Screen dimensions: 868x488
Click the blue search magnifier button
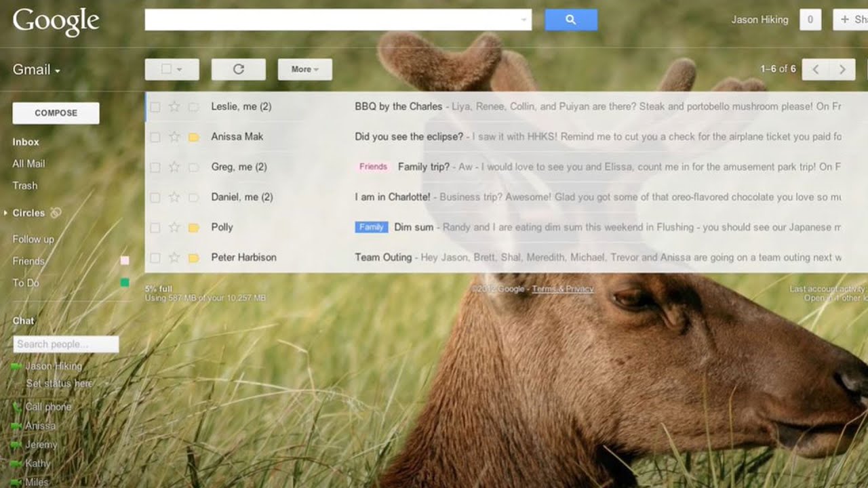(x=571, y=20)
